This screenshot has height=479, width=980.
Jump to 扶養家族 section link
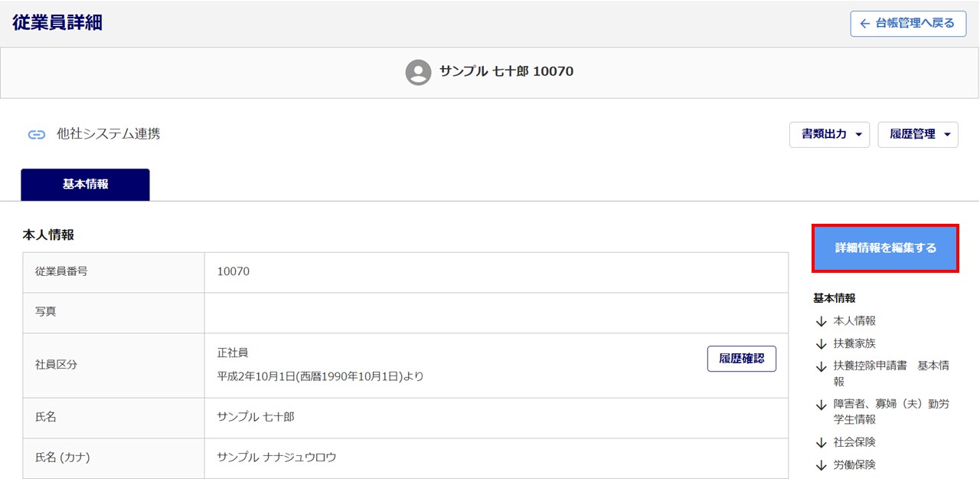pos(854,343)
